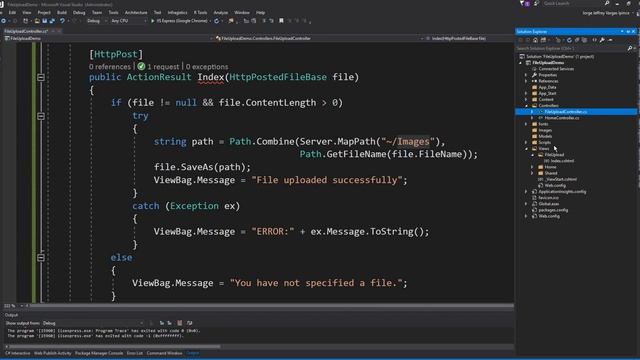Click the Solution Explorer Preview Selected Items icon
640x360 pixels.
(610, 40)
